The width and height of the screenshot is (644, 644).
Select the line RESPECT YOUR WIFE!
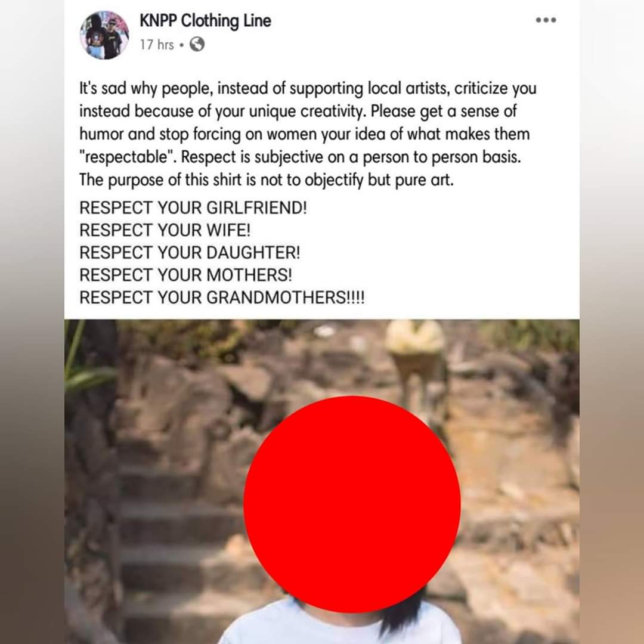165,230
